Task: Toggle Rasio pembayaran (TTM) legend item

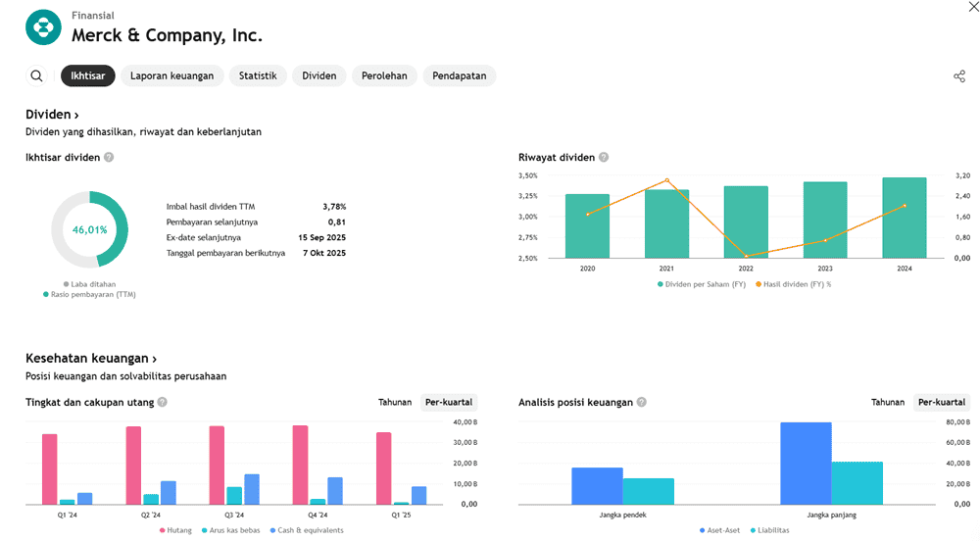Action: 89,294
